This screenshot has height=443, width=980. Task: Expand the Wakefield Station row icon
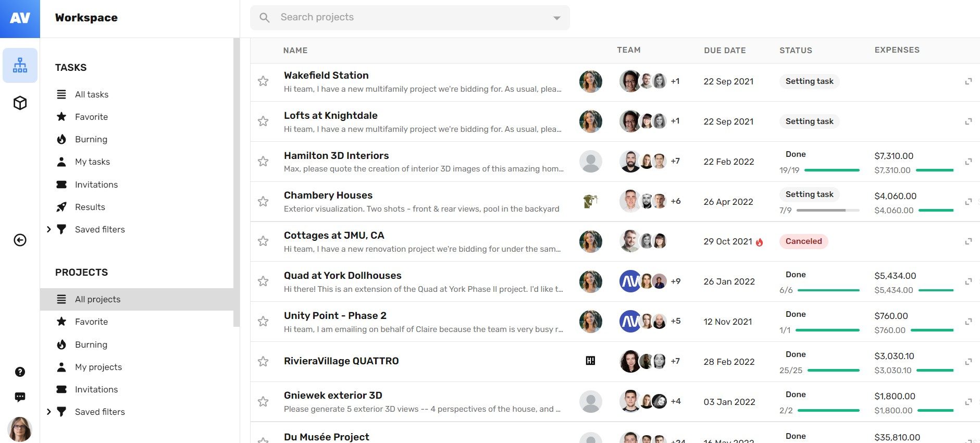point(969,81)
